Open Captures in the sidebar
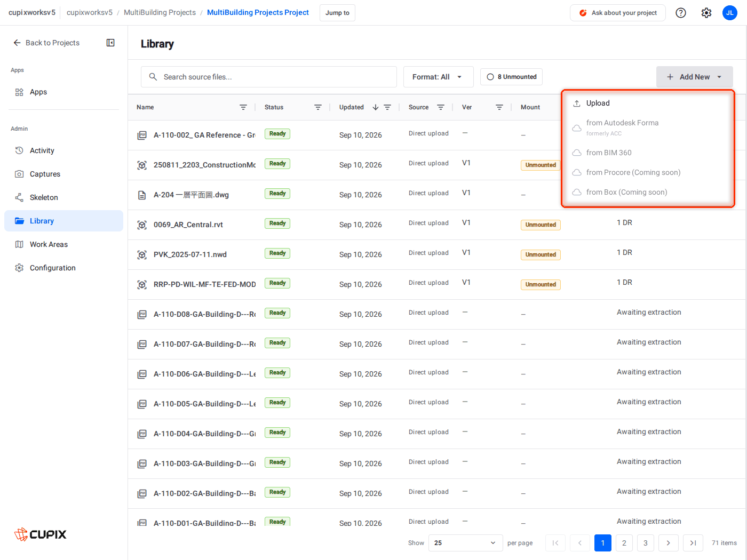Screen dimensions: 747x560 [x=63, y=174]
